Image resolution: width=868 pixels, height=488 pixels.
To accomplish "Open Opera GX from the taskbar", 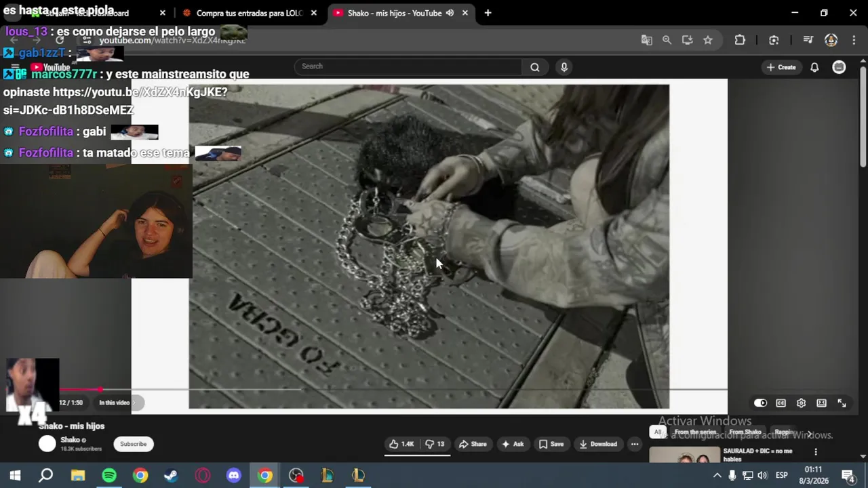I will coord(203,475).
